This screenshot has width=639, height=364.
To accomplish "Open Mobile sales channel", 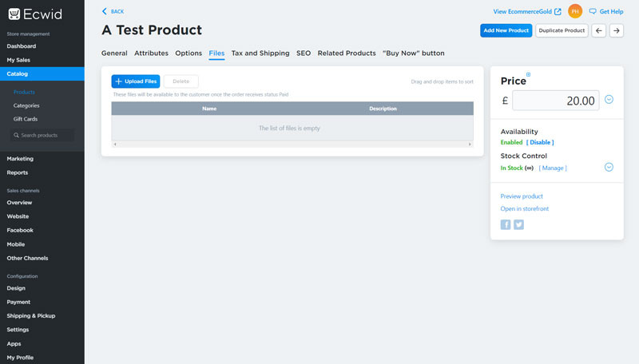I will [15, 244].
